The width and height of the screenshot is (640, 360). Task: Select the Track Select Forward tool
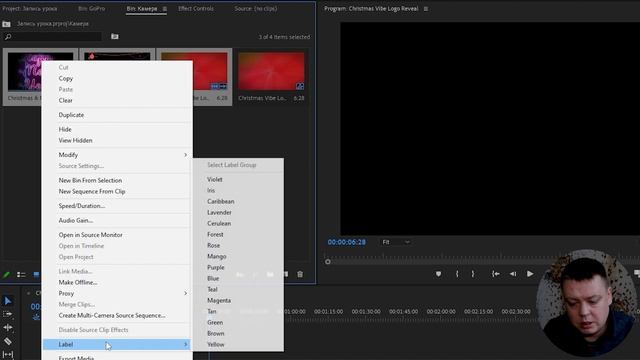click(8, 314)
